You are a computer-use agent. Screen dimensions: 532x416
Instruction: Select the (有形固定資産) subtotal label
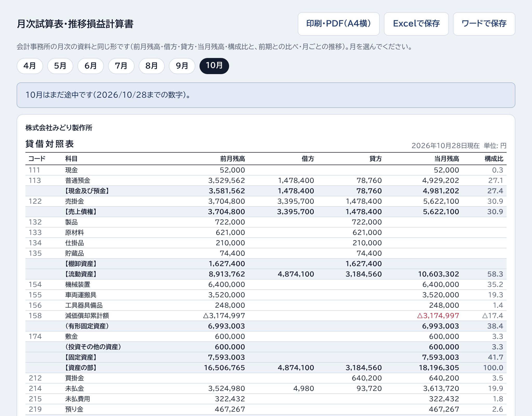point(87,326)
